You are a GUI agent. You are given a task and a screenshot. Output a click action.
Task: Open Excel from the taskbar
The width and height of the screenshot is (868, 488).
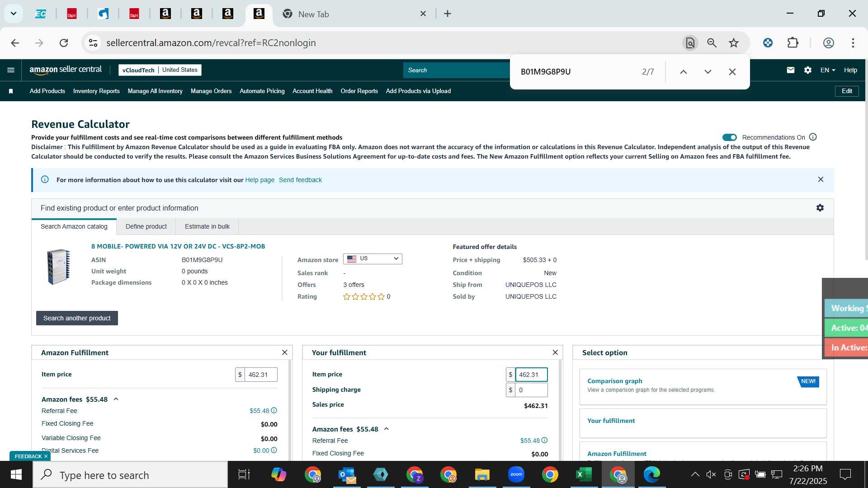(584, 475)
